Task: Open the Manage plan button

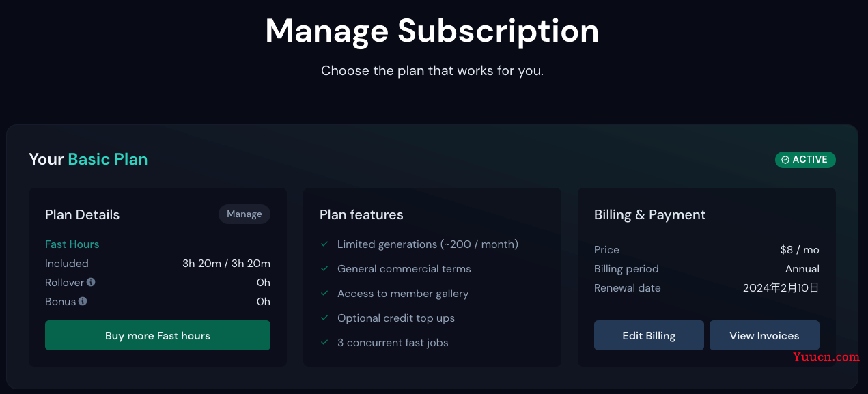Action: pos(244,214)
